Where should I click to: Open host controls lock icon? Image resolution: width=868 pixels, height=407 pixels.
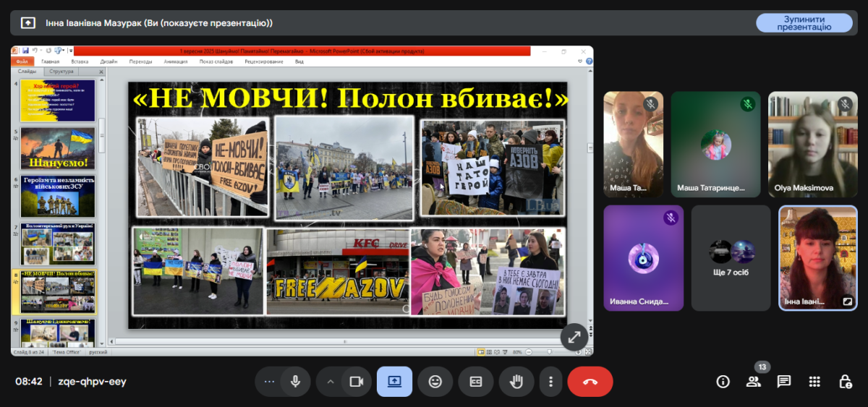tap(845, 382)
